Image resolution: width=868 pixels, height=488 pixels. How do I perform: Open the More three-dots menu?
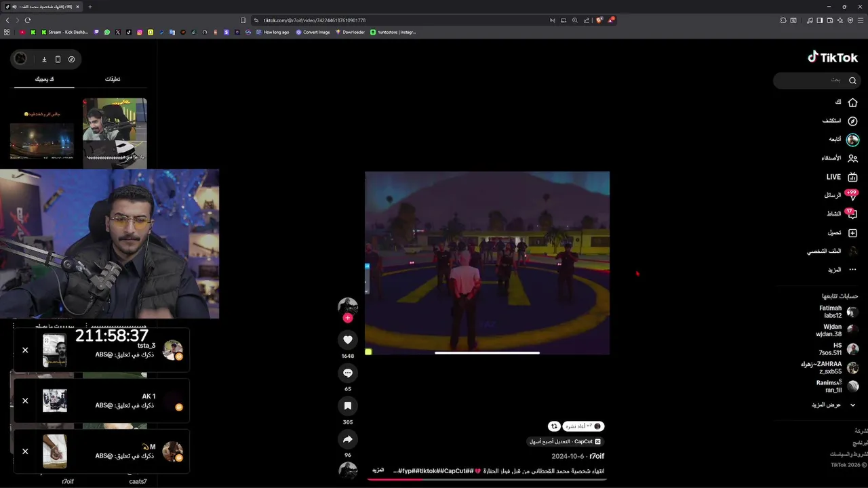click(x=852, y=270)
